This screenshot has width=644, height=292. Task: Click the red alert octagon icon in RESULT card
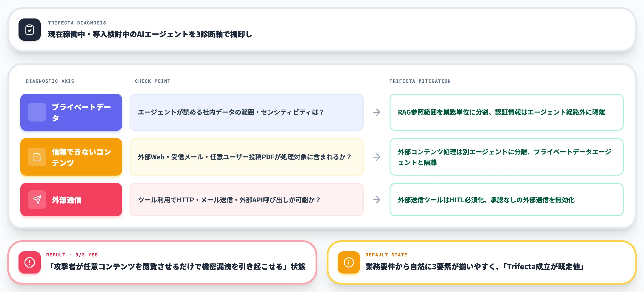(30, 262)
